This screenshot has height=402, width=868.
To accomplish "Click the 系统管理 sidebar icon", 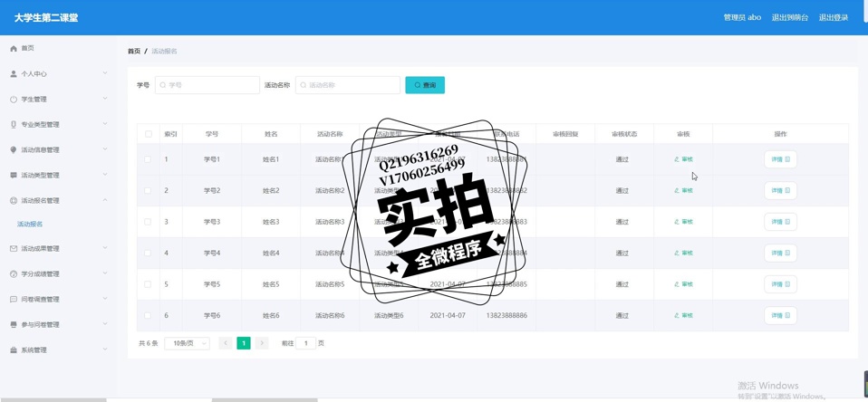I will (14, 349).
